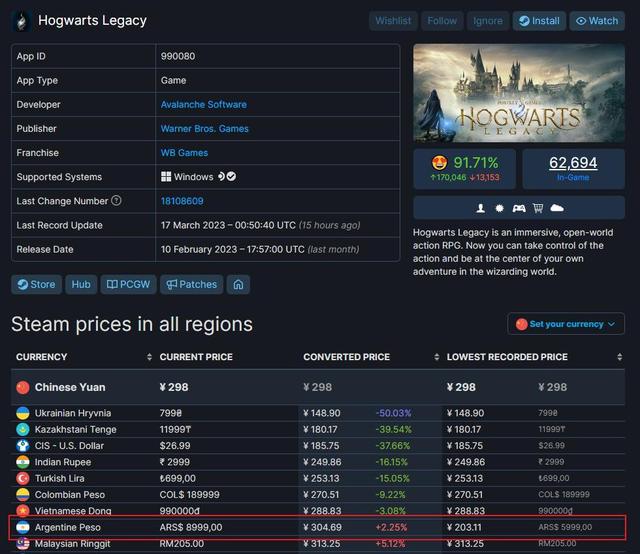Toggle the Wishlist button
Image resolution: width=640 pixels, height=554 pixels.
[x=393, y=21]
